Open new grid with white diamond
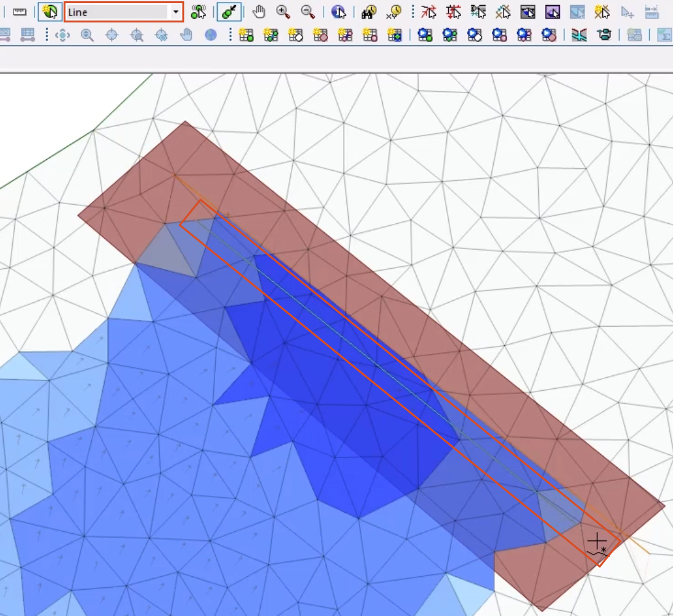Screen dimensions: 673x616 [296, 35]
